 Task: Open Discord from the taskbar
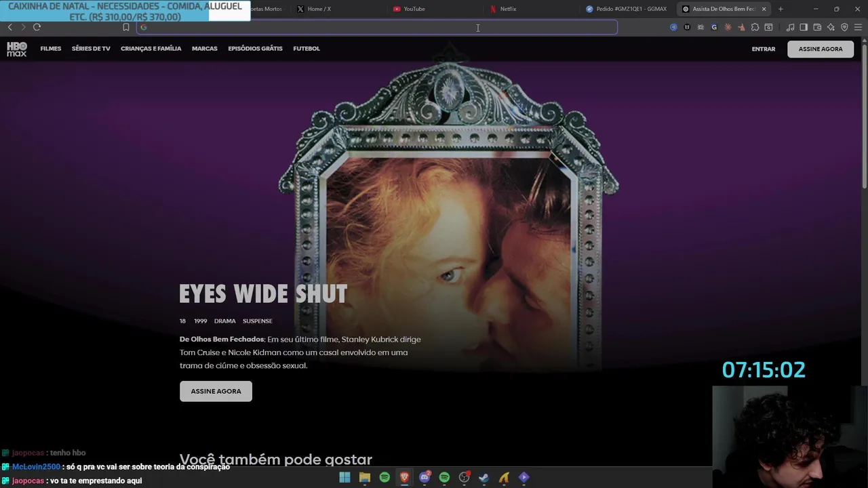[425, 477]
